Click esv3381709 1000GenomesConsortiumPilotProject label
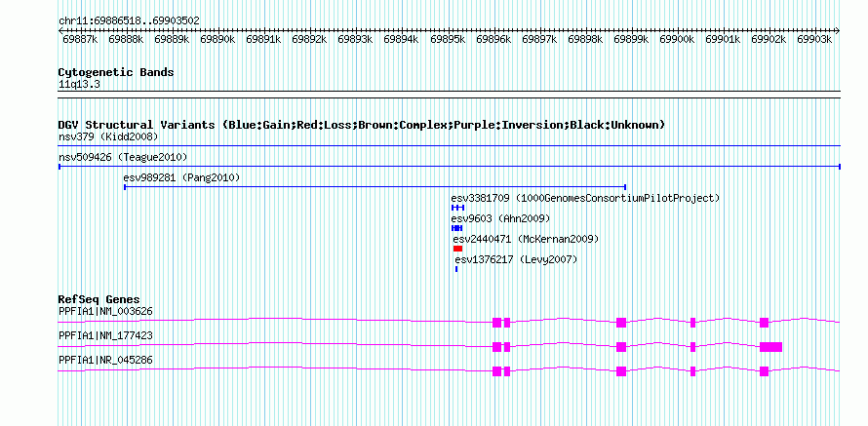This screenshot has height=426, width=868. tap(586, 198)
